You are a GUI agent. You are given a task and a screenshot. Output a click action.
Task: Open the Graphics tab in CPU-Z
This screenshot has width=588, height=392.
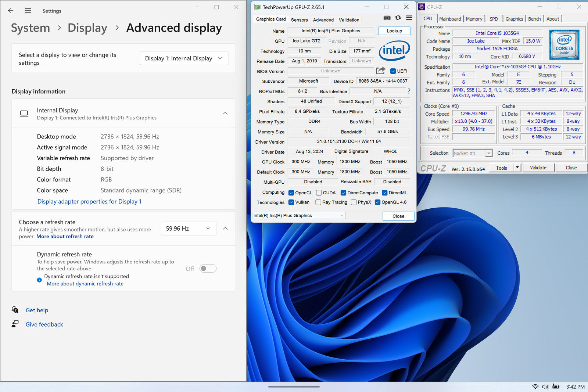514,19
